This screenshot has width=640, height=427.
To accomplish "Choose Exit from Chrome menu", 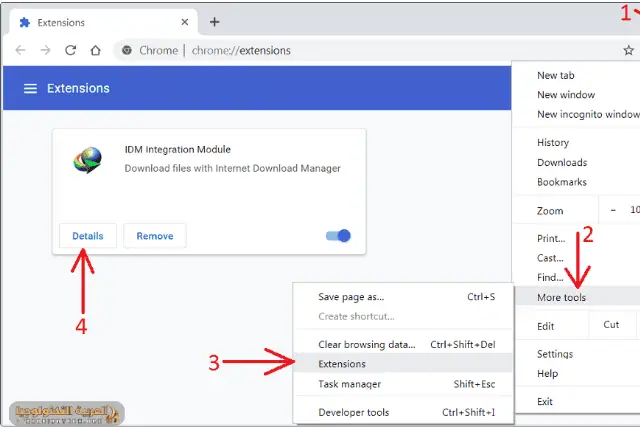I will 544,402.
